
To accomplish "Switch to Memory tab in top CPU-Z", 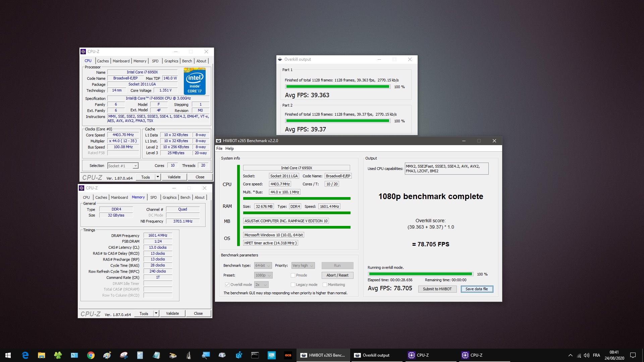I will click(140, 61).
